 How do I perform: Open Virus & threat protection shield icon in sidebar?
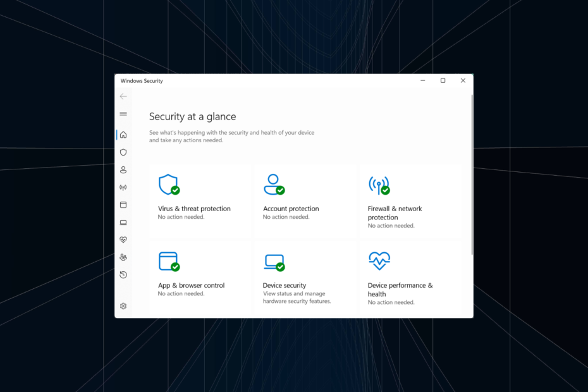point(123,152)
